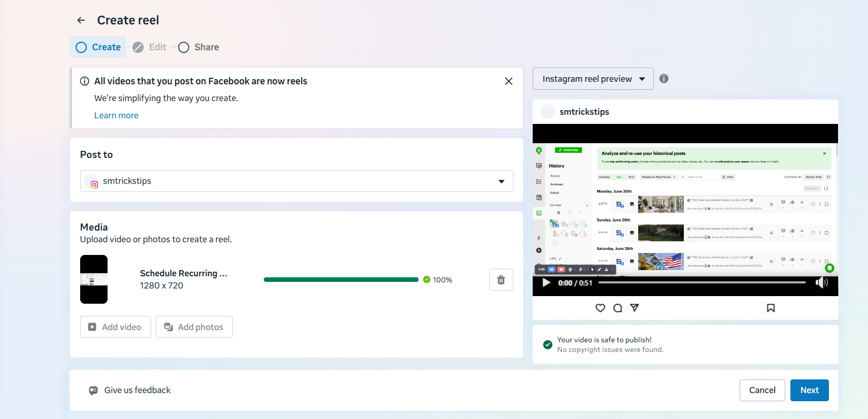Click the share paper-plane icon in preview
Screen dimensions: 868x419
point(634,308)
